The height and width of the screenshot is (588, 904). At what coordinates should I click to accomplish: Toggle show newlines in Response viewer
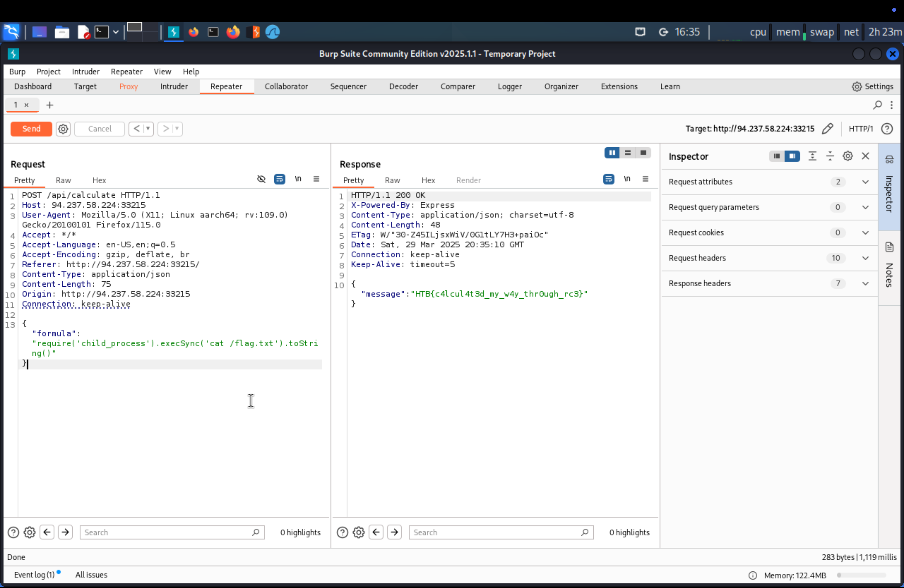627,179
